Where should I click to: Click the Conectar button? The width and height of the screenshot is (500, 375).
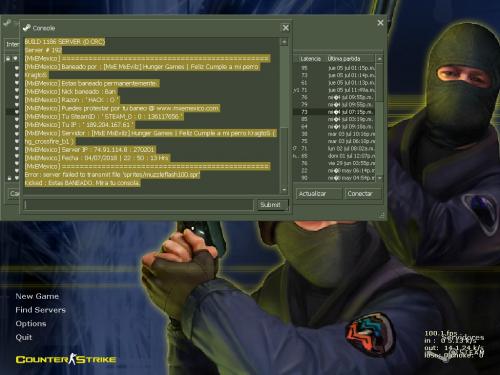[x=362, y=194]
